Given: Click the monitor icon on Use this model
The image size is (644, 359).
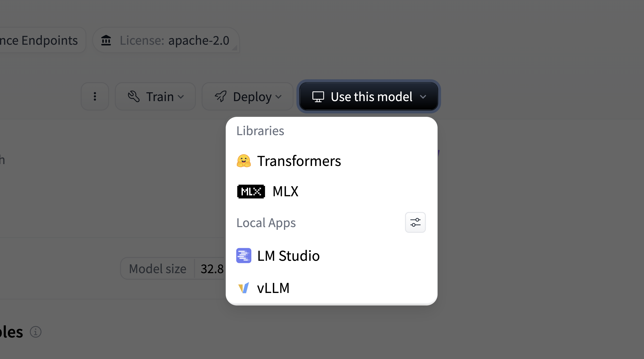Looking at the screenshot, I should (x=318, y=97).
